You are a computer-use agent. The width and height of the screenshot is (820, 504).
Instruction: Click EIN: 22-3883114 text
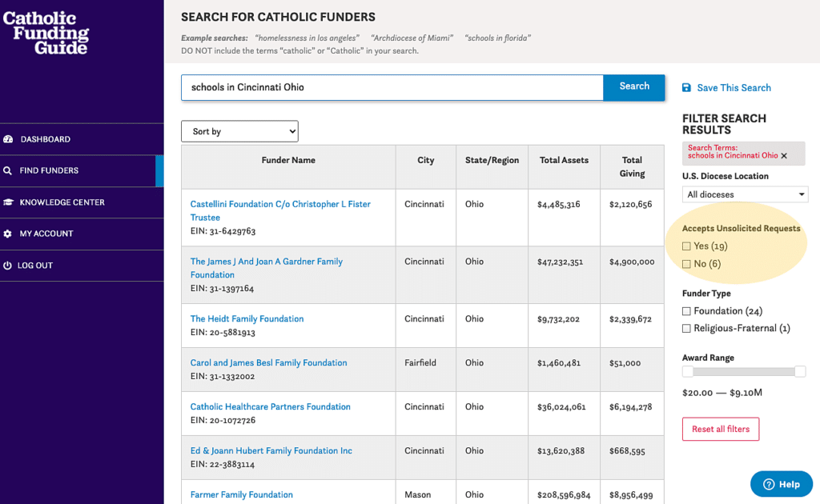click(223, 464)
